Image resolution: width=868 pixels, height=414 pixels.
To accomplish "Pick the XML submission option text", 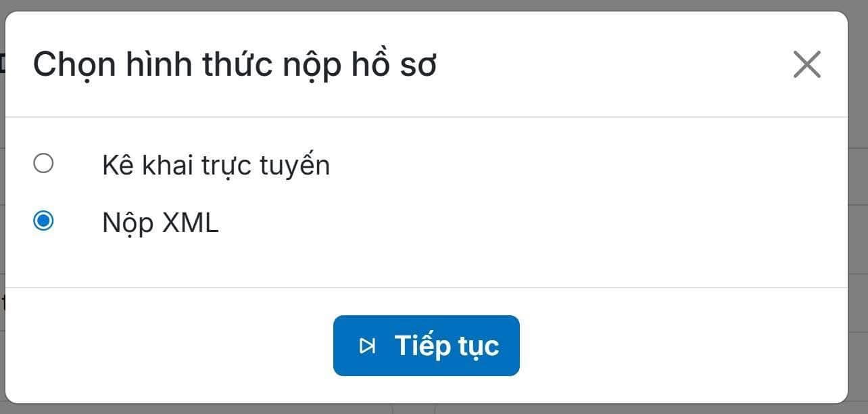I will click(160, 223).
